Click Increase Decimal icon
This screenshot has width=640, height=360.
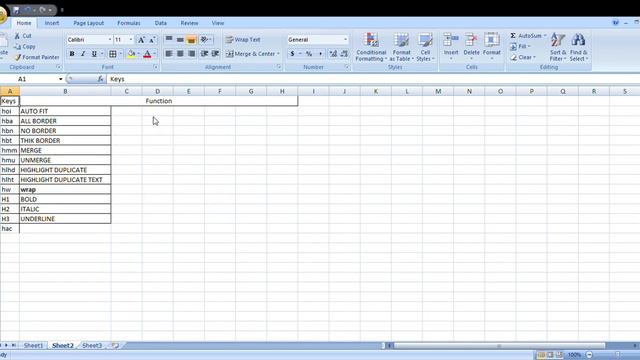(x=333, y=53)
